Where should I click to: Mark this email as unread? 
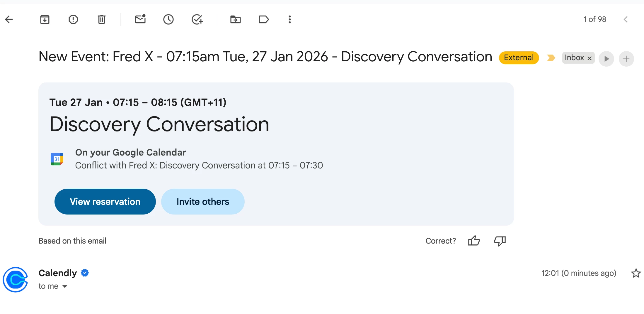click(140, 19)
